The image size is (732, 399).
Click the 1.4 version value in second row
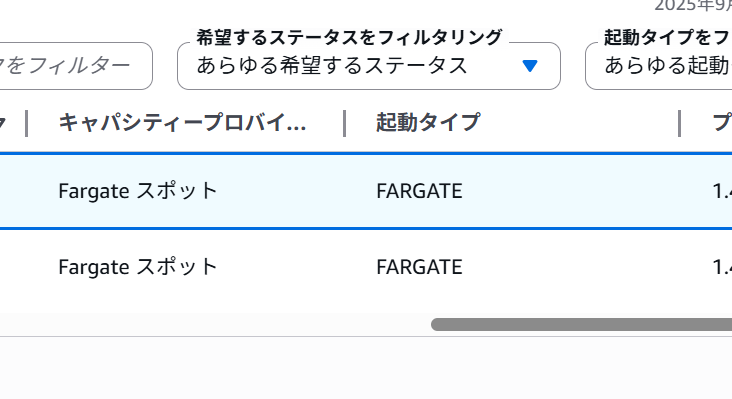[x=722, y=267]
